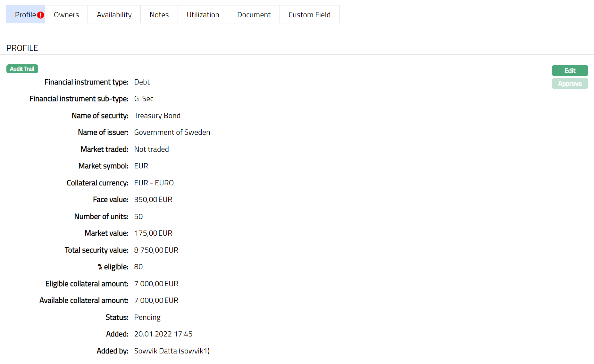
Task: Click the G-Sec sub-type value
Action: pyautogui.click(x=144, y=99)
